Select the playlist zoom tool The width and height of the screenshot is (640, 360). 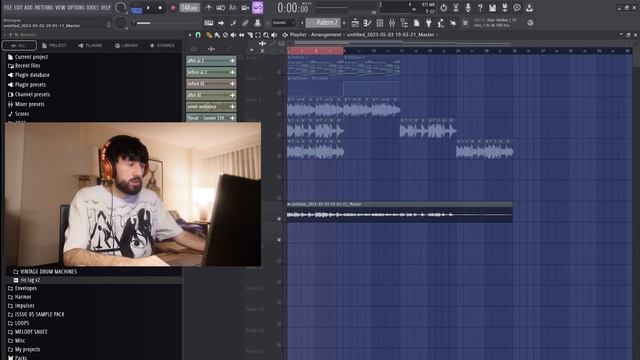pyautogui.click(x=266, y=35)
